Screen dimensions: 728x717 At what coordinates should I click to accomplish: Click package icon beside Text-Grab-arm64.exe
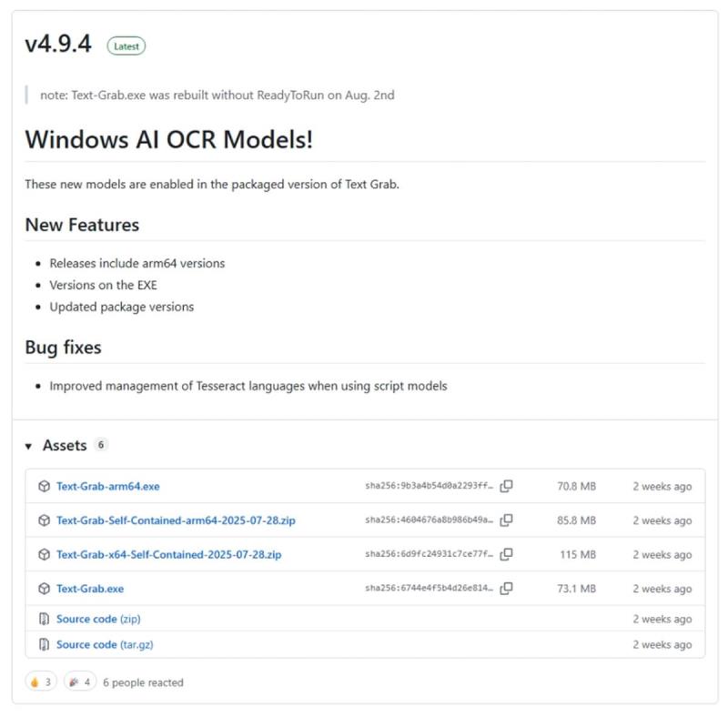tap(44, 486)
